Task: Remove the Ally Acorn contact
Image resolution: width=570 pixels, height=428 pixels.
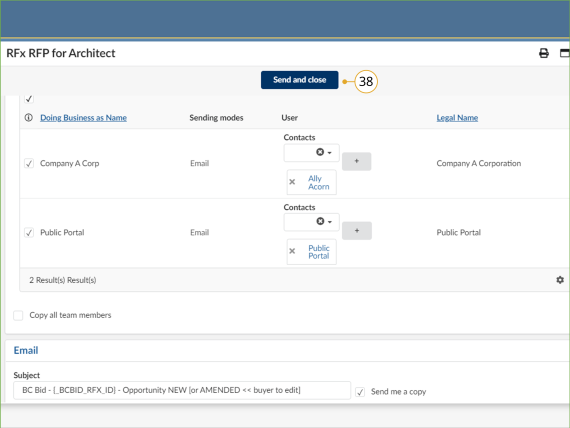Action: [x=292, y=182]
